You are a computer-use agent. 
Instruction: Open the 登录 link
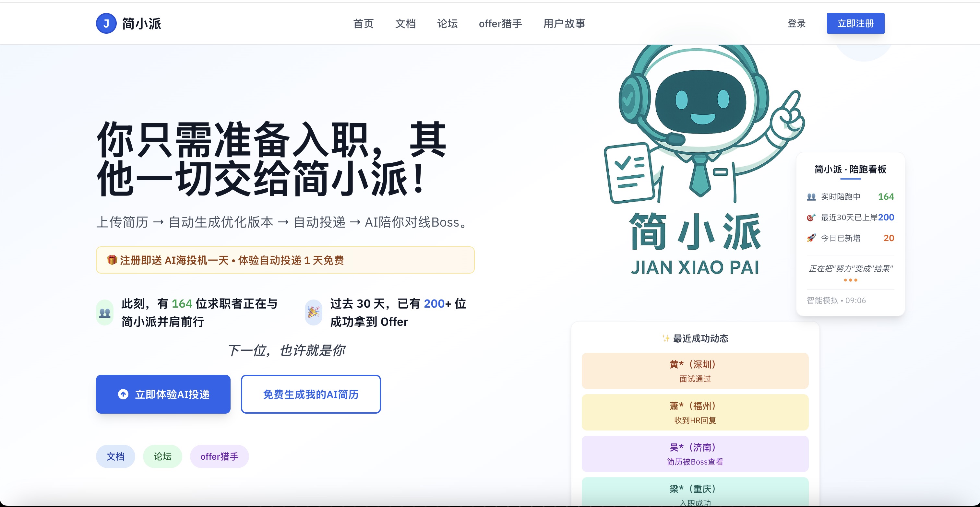tap(797, 24)
